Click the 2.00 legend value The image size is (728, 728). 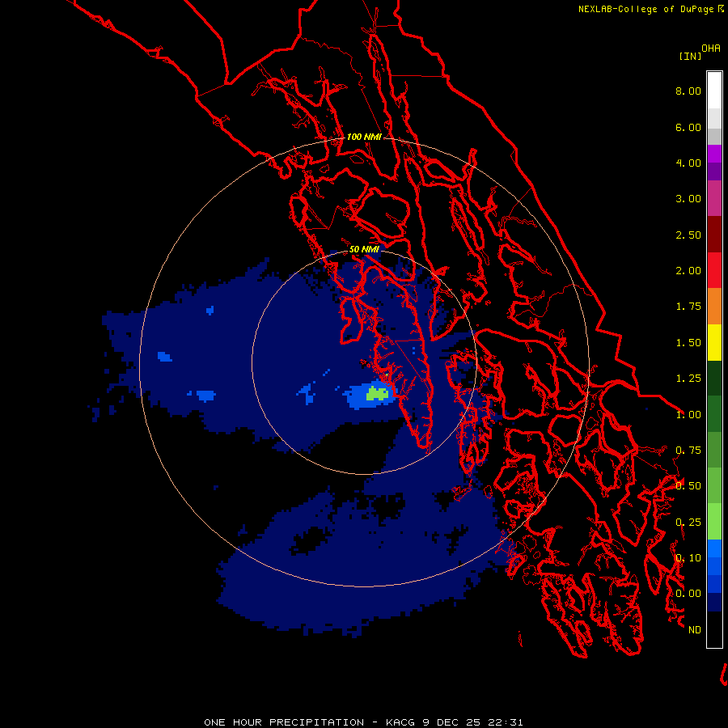click(x=688, y=271)
